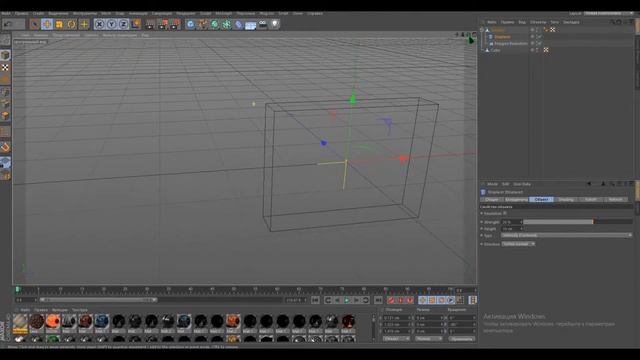Activate the Scale tool in toolbar
The width and height of the screenshot is (640, 360).
59,24
